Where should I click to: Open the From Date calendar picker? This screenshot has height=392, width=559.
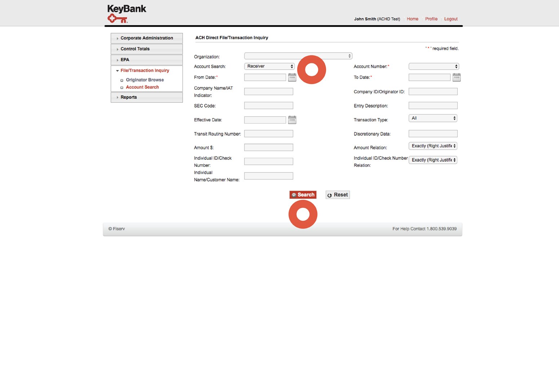pos(292,77)
